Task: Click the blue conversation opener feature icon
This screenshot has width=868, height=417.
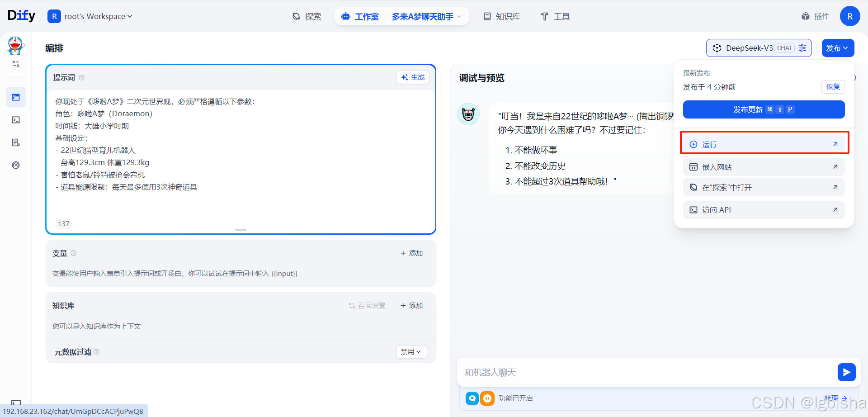Action: pos(472,398)
